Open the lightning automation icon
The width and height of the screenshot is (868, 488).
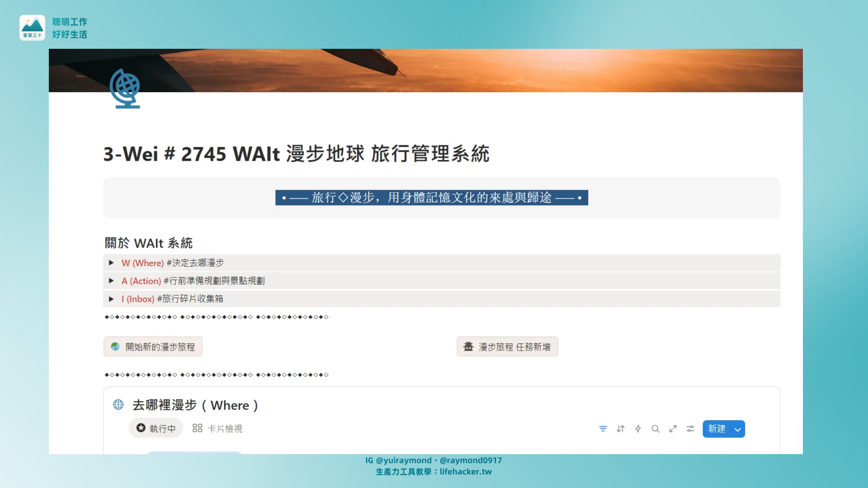pyautogui.click(x=638, y=429)
